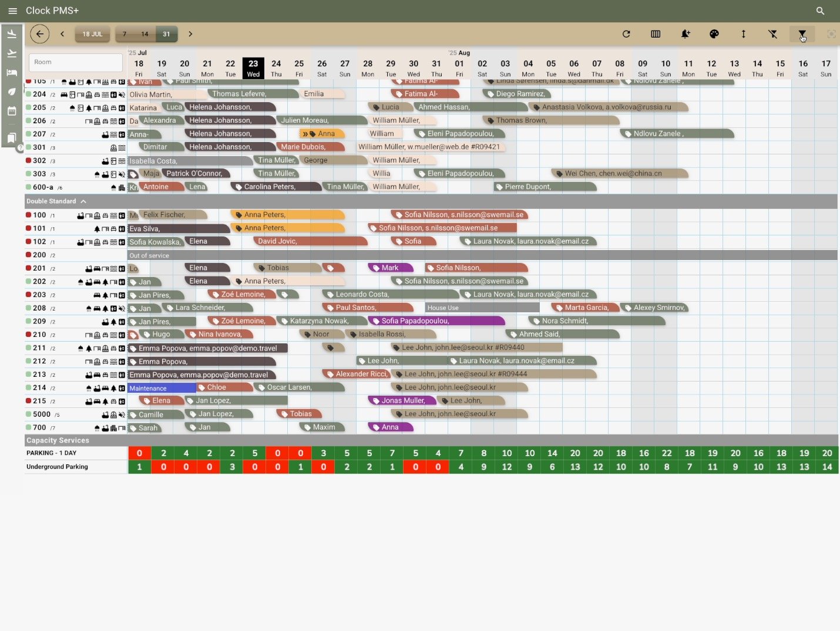Click the columns layout icon
Screen dimensions: 840x631
656,34
